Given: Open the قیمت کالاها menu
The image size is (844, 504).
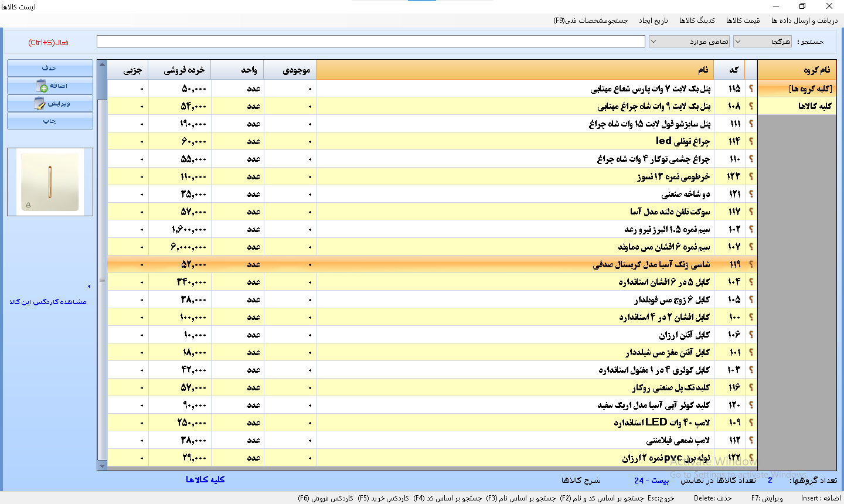Looking at the screenshot, I should (x=743, y=21).
